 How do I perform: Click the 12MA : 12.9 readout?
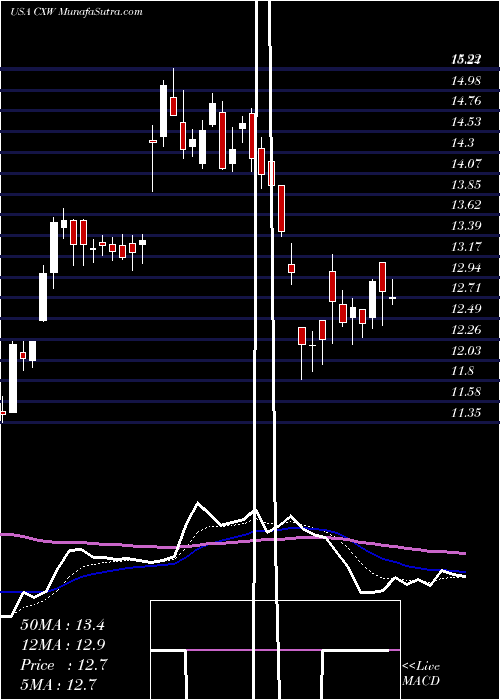[x=62, y=645]
